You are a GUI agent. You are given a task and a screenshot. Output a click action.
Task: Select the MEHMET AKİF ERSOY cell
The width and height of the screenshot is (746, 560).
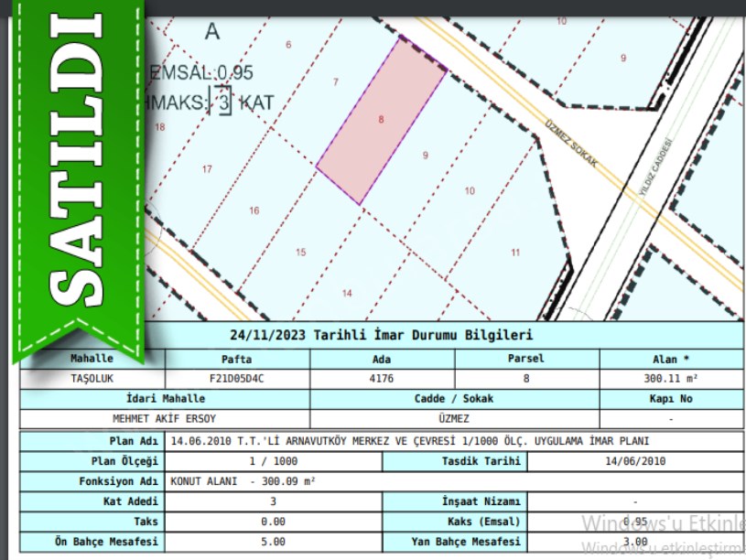163,418
